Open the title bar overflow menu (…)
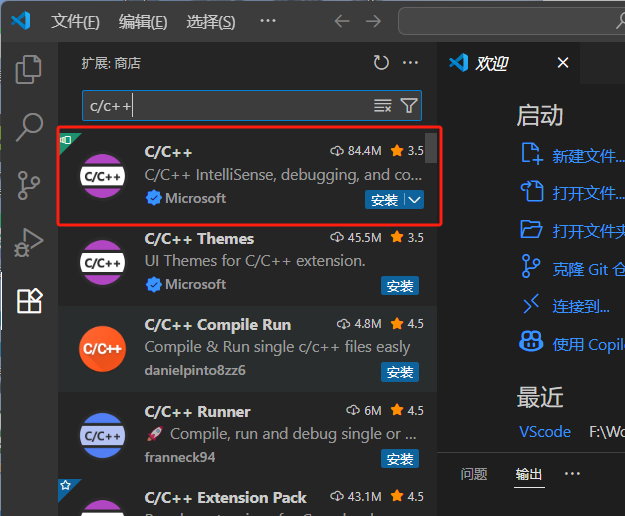This screenshot has width=625, height=516. [x=267, y=20]
